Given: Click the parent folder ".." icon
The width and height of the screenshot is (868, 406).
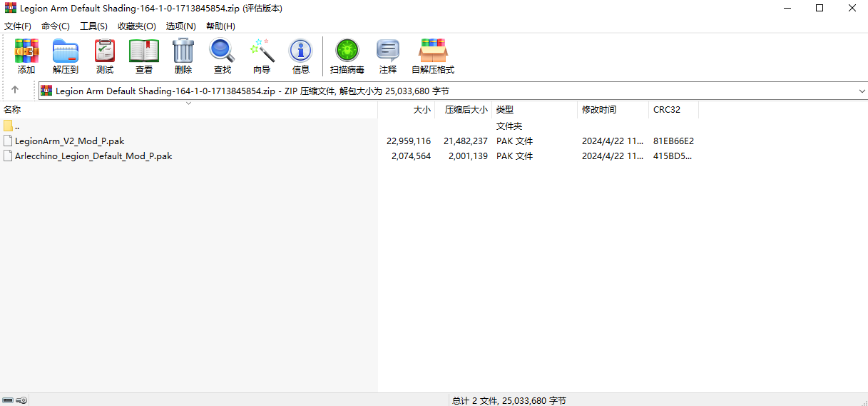Looking at the screenshot, I should [x=8, y=126].
